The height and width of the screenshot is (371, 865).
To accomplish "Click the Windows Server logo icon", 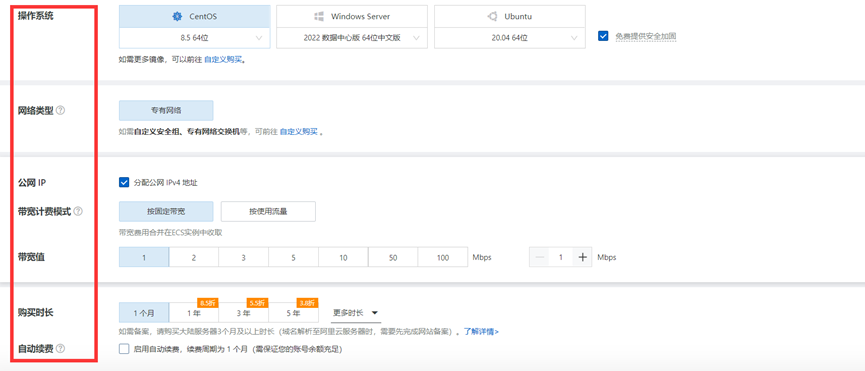I will [318, 17].
